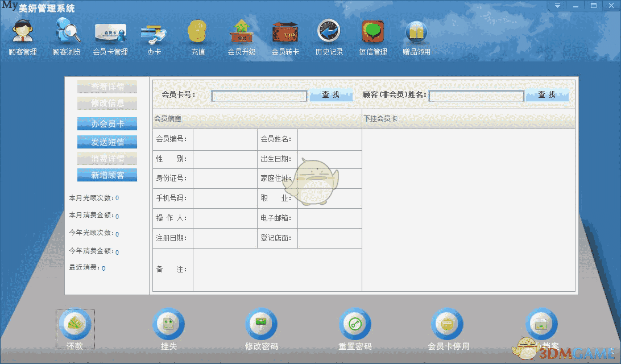Click the 今年消费金额 statistic text
This screenshot has width=621, height=364.
94,251
